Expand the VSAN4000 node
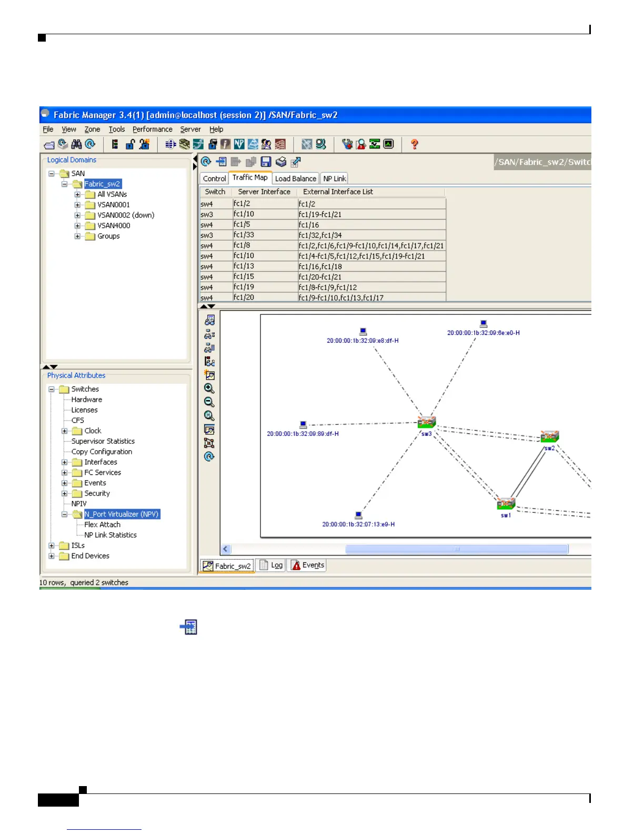 [77, 226]
